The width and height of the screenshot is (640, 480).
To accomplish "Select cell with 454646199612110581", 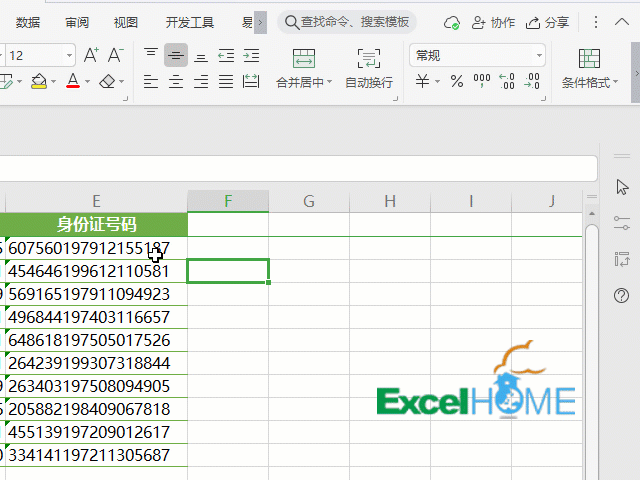I will coord(96,271).
